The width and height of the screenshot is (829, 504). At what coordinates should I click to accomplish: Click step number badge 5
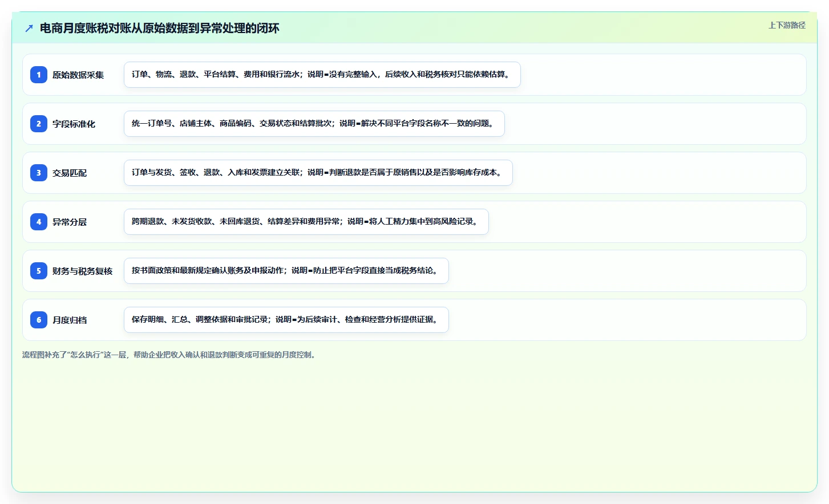pos(39,271)
